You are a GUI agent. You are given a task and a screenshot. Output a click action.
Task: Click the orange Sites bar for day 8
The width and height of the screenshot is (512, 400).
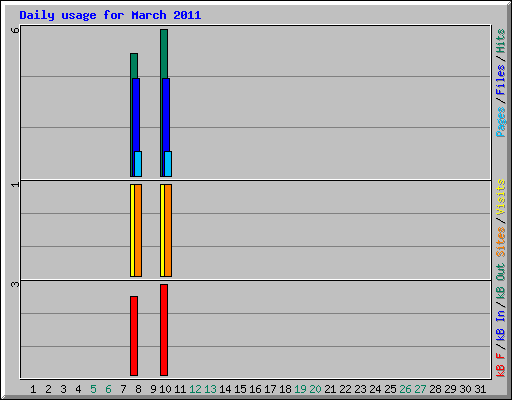point(138,230)
